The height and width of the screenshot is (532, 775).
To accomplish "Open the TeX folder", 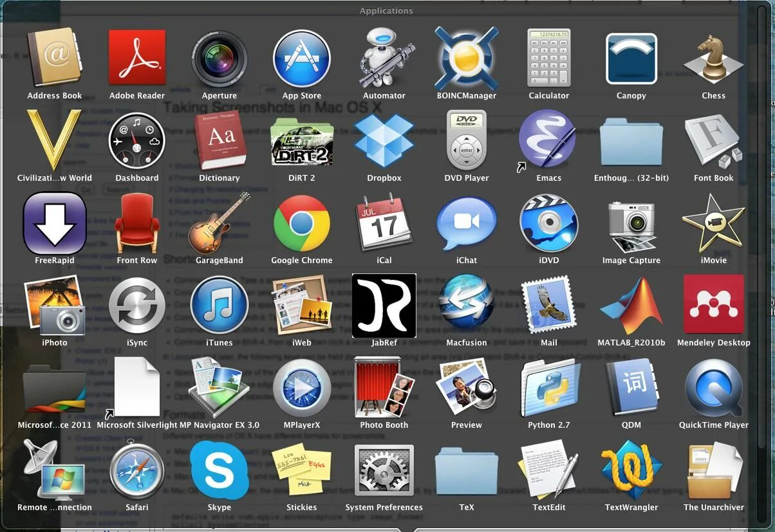I will pos(467,472).
